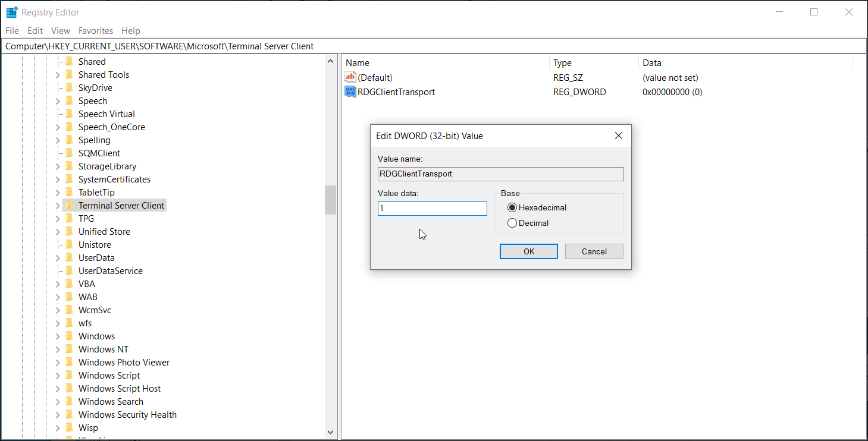Click the folder icon beside UserDataService
The height and width of the screenshot is (441, 868).
tap(69, 270)
